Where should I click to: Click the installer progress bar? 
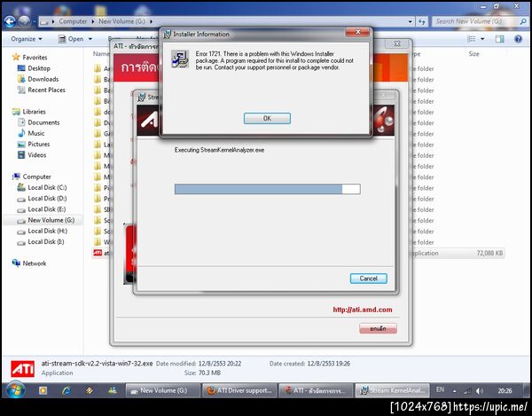268,189
